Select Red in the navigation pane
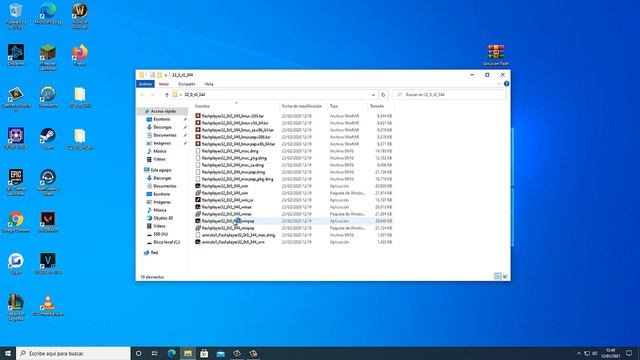 pos(154,253)
